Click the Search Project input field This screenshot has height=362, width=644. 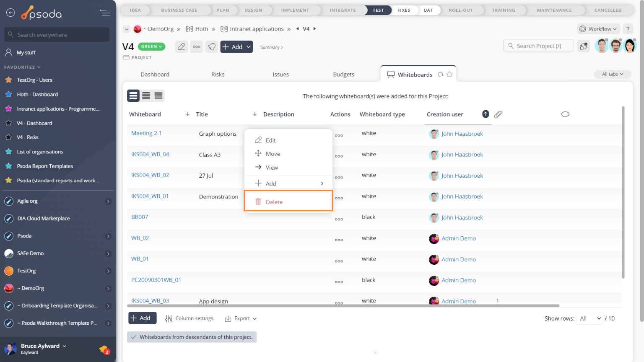click(539, 46)
